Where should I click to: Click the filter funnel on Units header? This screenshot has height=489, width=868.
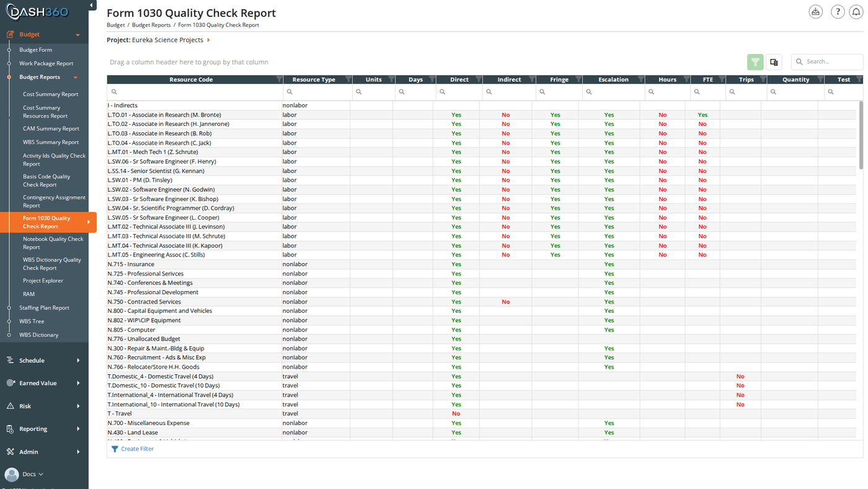point(391,79)
